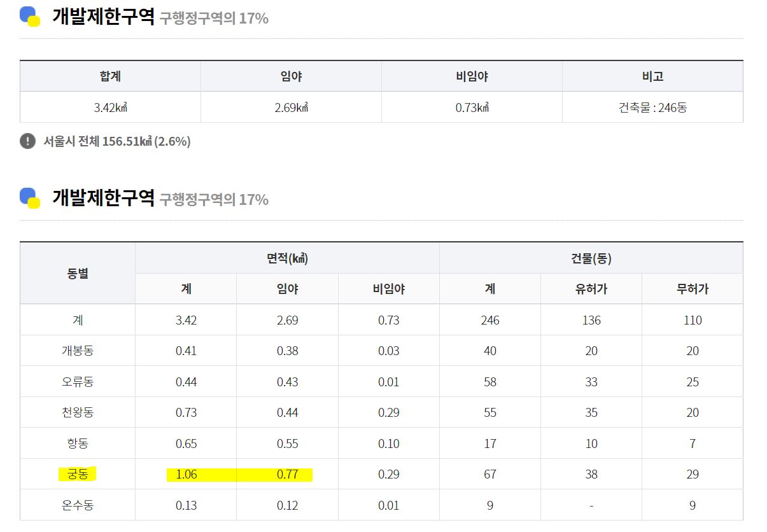Click the 비임야 header in summary table
Image resolution: width=767 pixels, height=532 pixels.
[x=472, y=76]
